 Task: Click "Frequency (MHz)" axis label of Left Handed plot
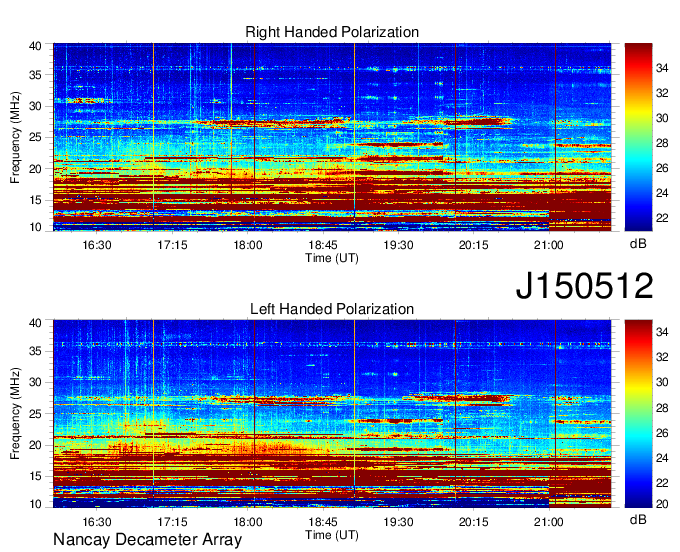coord(15,414)
